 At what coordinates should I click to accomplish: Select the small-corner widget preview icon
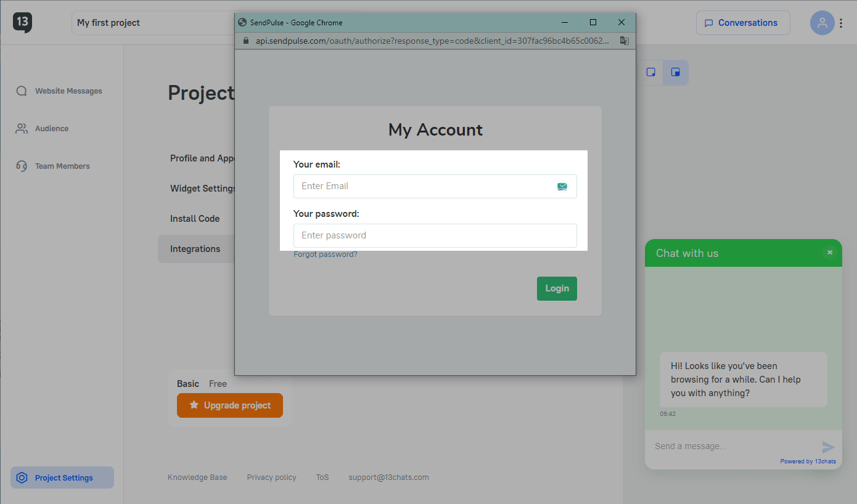click(650, 72)
